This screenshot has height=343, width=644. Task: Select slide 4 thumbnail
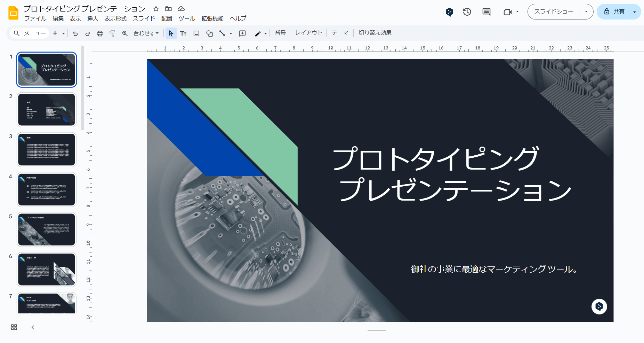click(x=47, y=190)
